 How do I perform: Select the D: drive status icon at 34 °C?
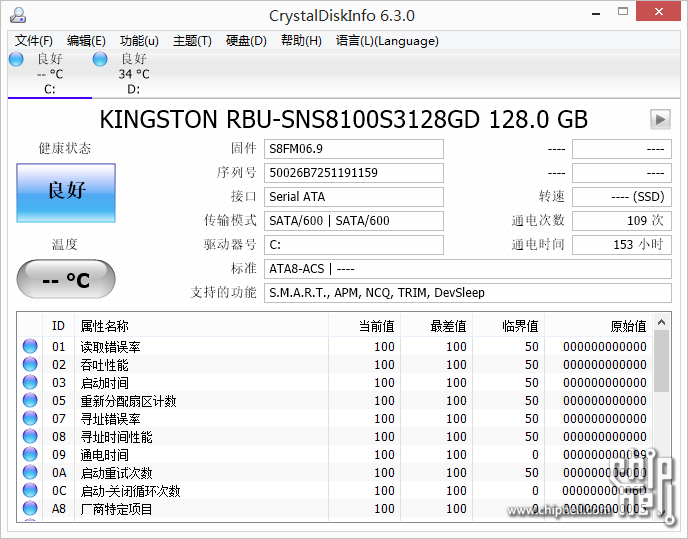(x=100, y=59)
